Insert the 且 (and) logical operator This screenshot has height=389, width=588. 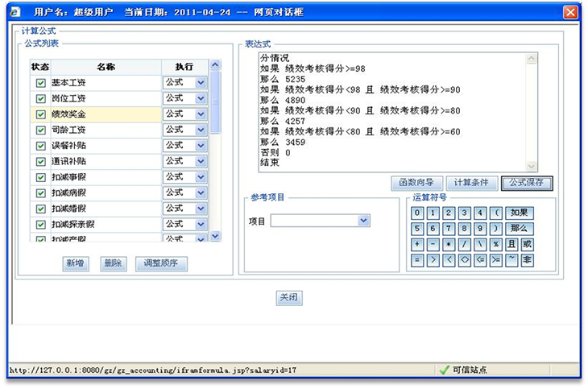click(511, 245)
